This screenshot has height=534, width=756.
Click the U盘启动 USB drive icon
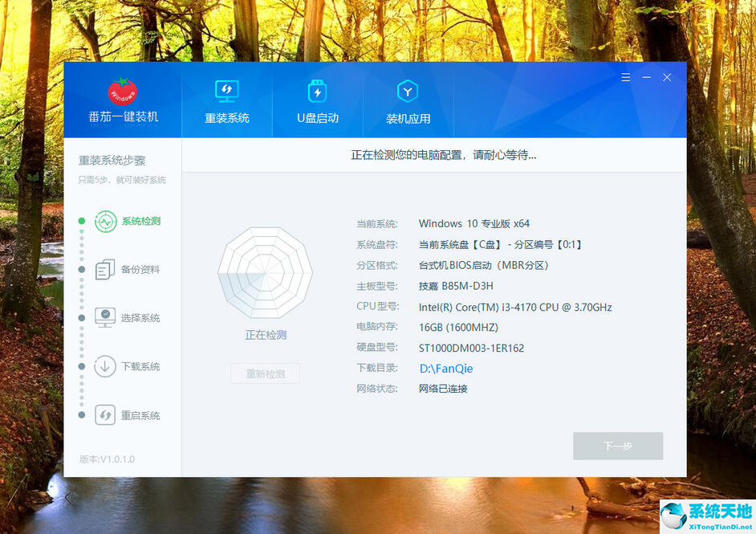(x=317, y=92)
